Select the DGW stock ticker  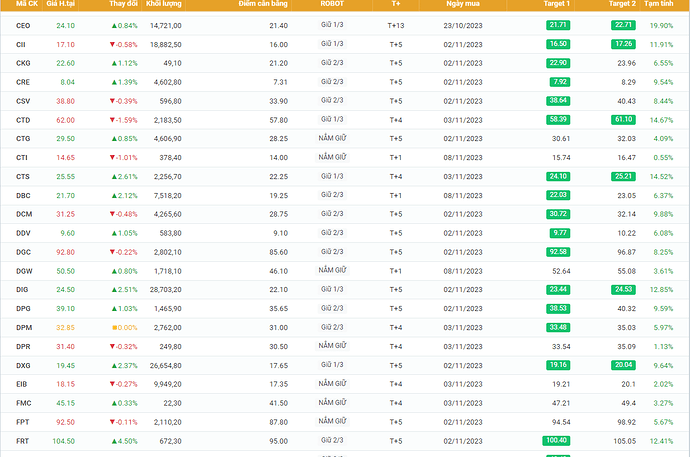click(24, 271)
